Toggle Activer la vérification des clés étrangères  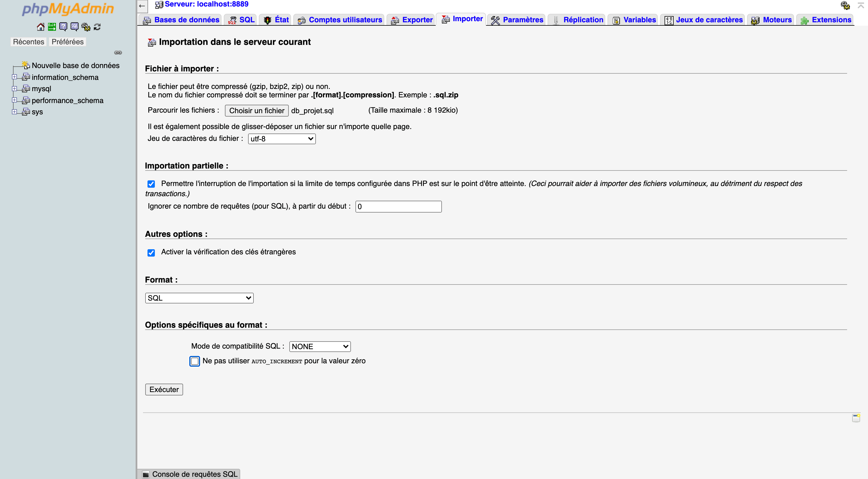(151, 252)
